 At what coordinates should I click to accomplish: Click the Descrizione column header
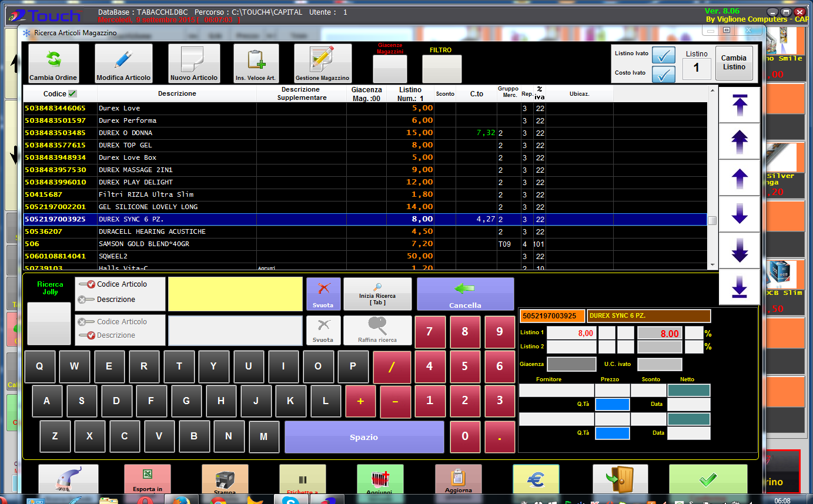(x=177, y=94)
